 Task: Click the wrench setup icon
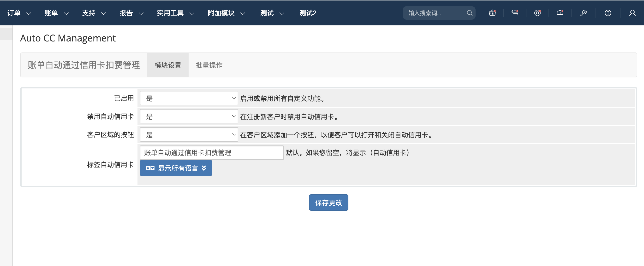pos(583,13)
